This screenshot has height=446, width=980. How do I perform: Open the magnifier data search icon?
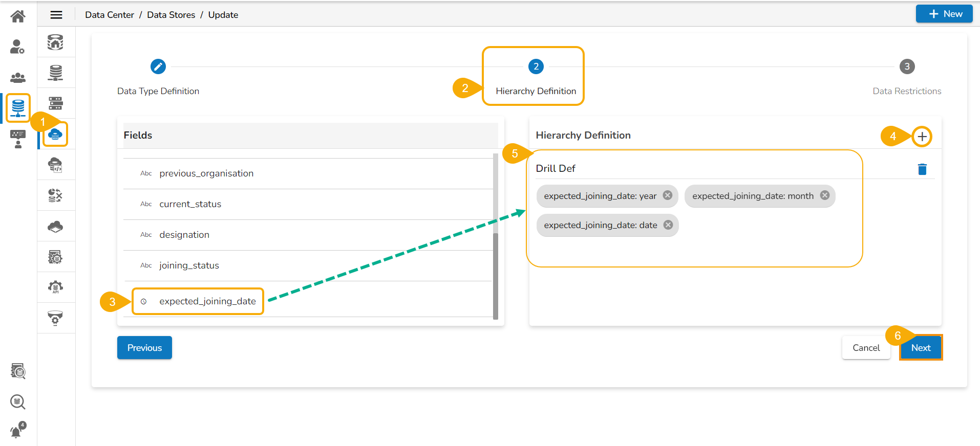[x=18, y=402]
